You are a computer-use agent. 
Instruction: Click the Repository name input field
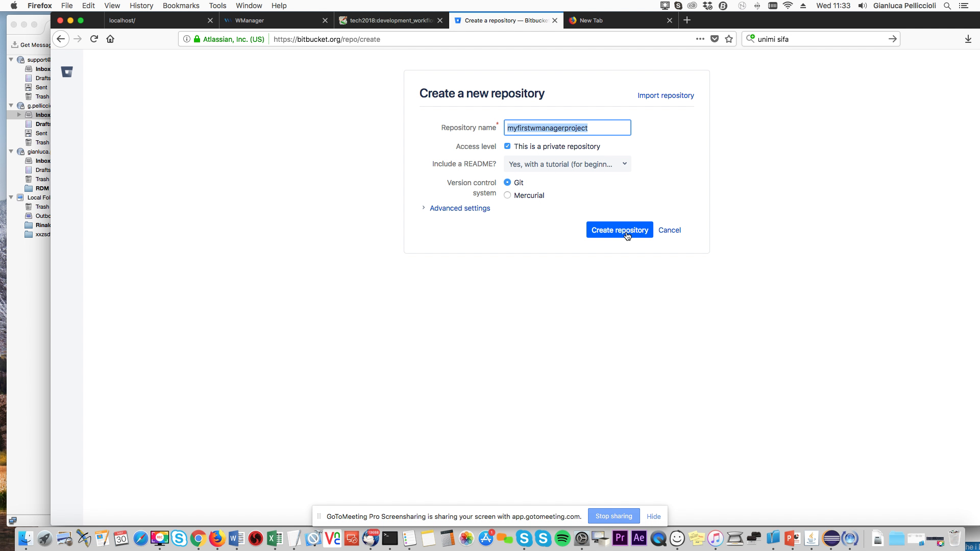(x=567, y=128)
